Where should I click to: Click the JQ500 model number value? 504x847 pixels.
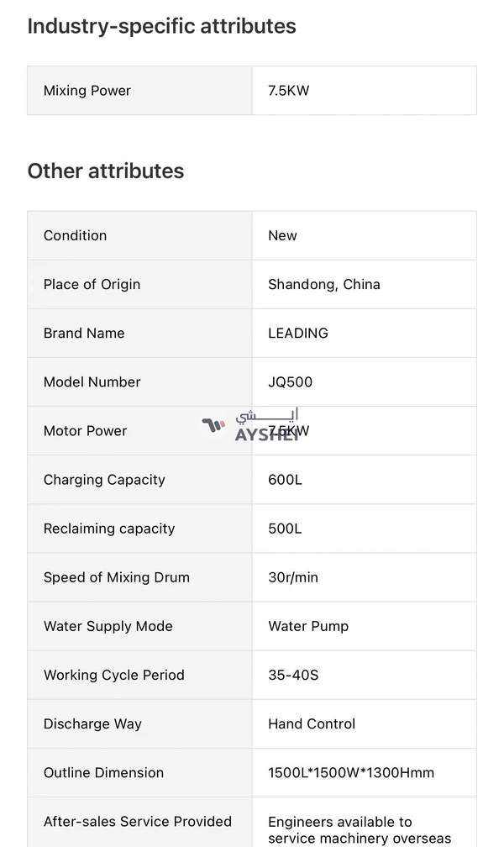click(x=290, y=381)
